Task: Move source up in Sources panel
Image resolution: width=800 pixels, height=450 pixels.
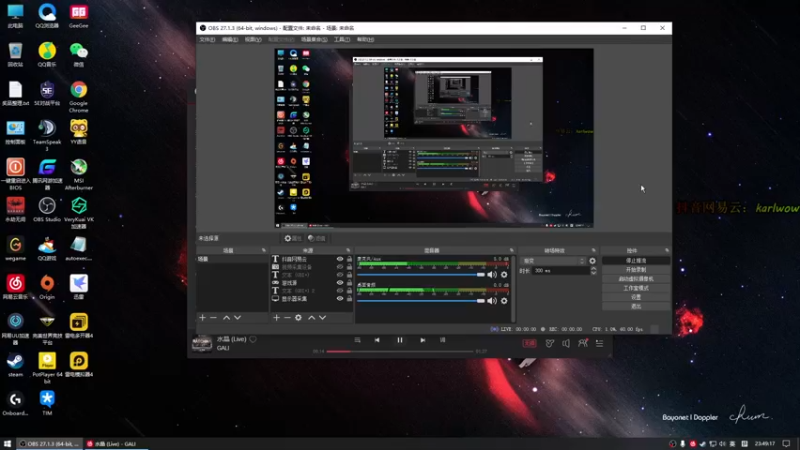Action: [312, 317]
